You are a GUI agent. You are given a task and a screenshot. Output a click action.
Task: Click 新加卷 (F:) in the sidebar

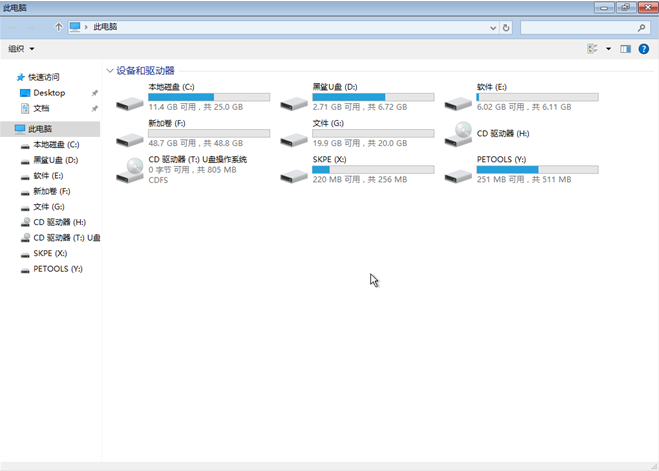click(51, 191)
